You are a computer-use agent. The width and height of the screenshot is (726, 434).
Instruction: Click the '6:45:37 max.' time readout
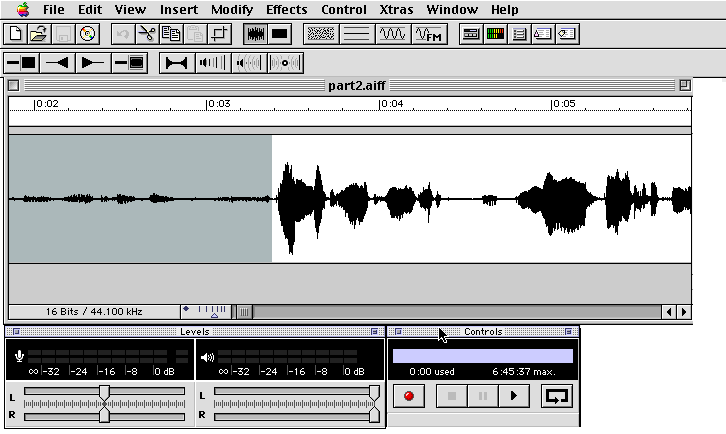point(524,371)
